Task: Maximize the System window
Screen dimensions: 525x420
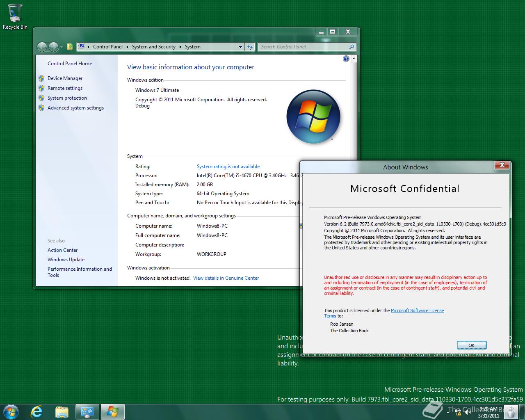Action: click(x=333, y=32)
